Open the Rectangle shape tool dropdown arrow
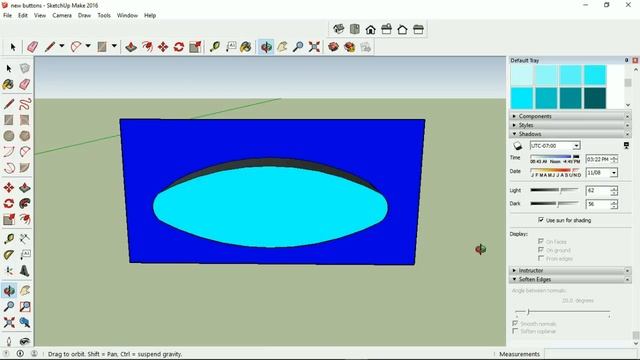This screenshot has width=640, height=360. tap(114, 46)
